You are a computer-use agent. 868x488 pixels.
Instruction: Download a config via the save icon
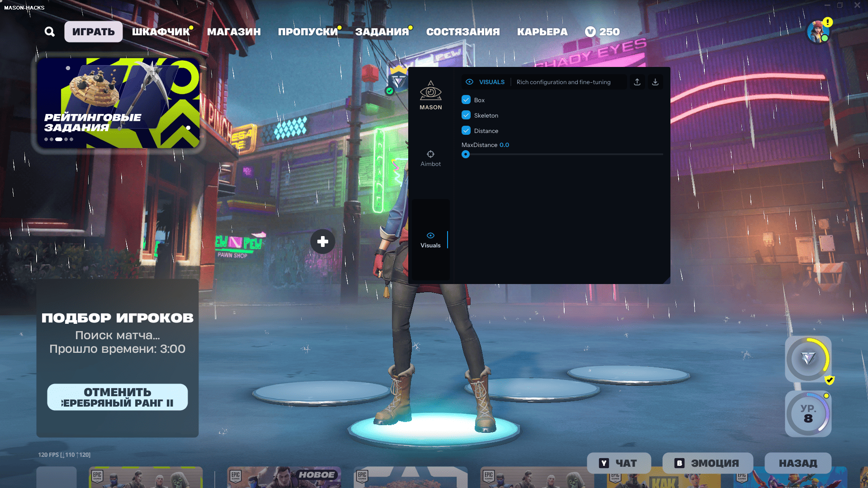[655, 82]
